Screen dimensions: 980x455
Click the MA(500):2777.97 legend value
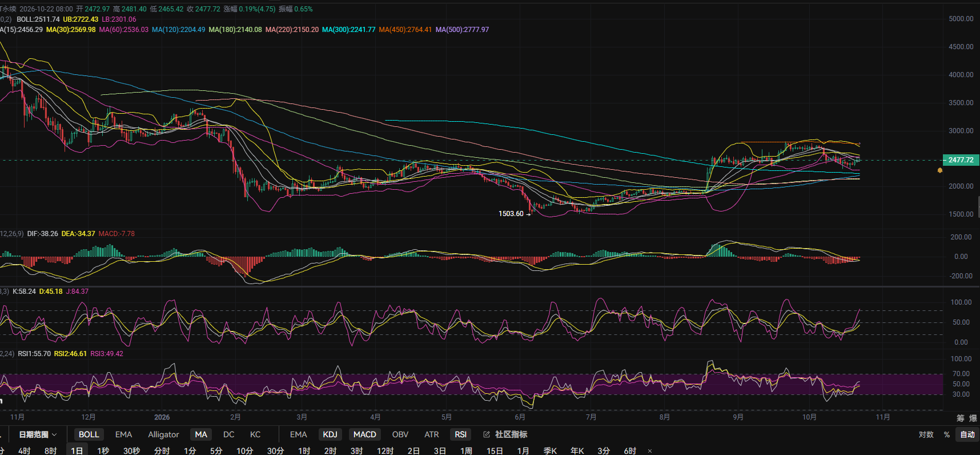[x=462, y=30]
